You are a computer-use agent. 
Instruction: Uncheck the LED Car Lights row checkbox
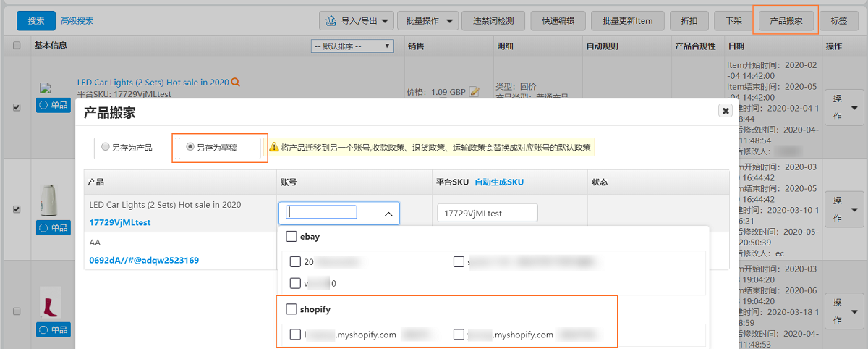pyautogui.click(x=17, y=107)
